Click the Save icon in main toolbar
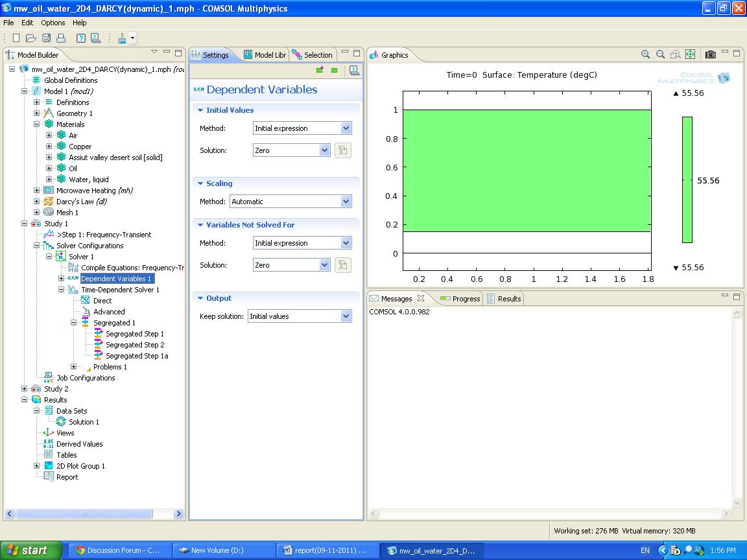This screenshot has height=560, width=747. tap(46, 38)
